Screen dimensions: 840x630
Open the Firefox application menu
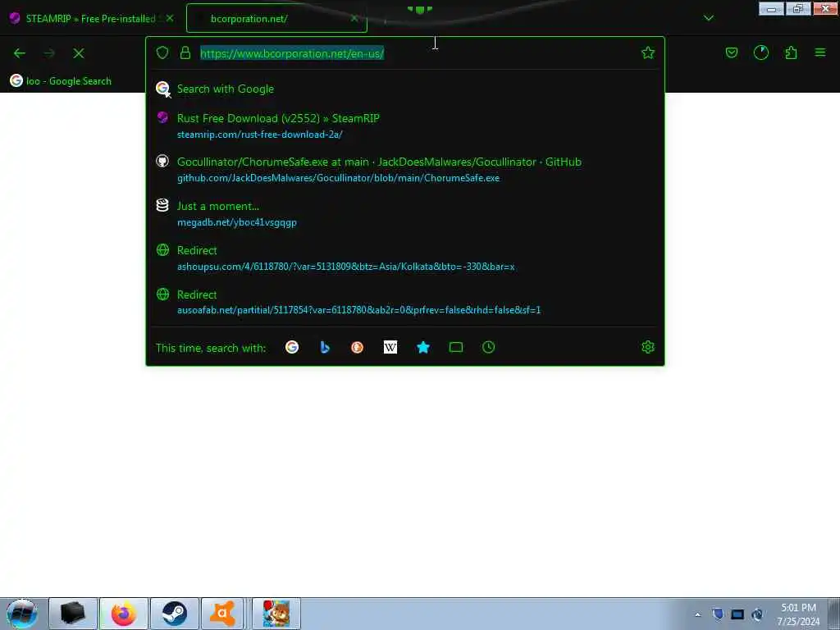tap(820, 52)
